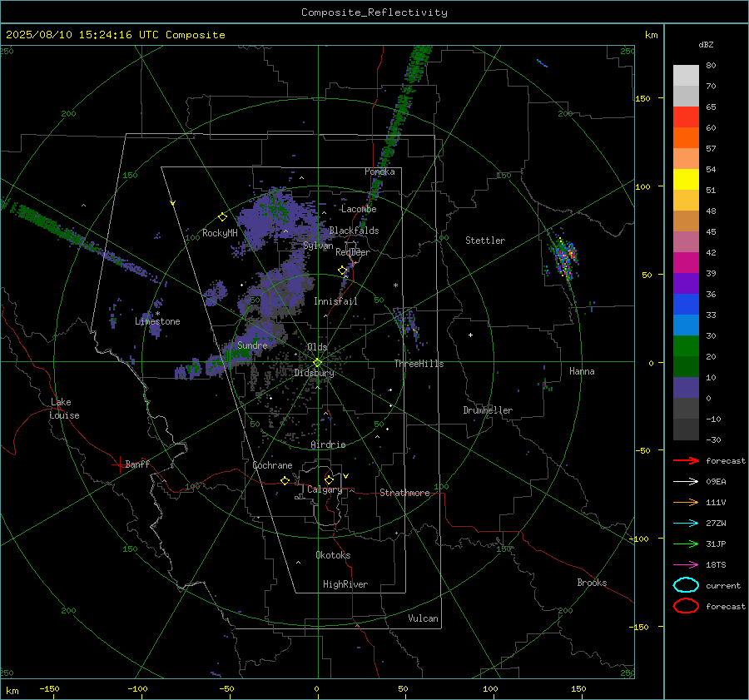Click the Calgary city label
Image resolution: width=749 pixels, height=700 pixels.
pyautogui.click(x=325, y=489)
